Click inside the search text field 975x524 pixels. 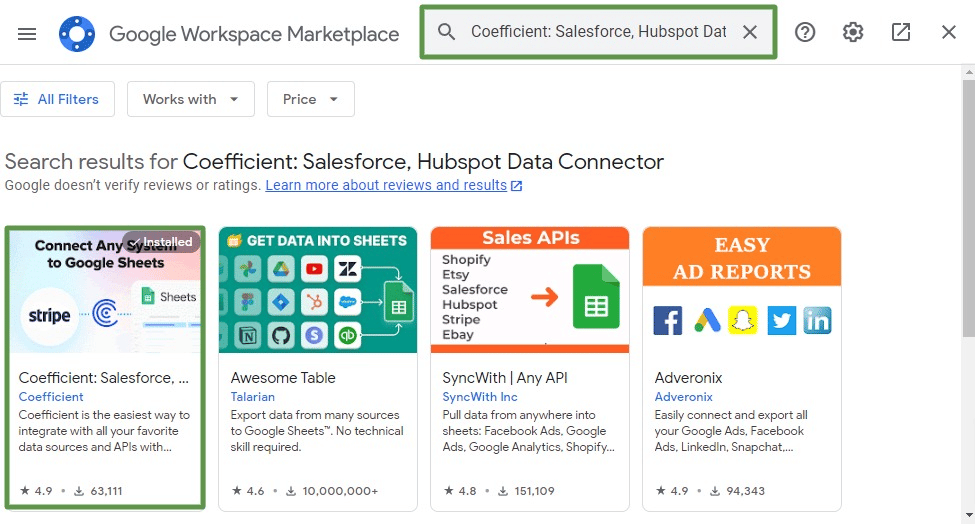point(598,32)
